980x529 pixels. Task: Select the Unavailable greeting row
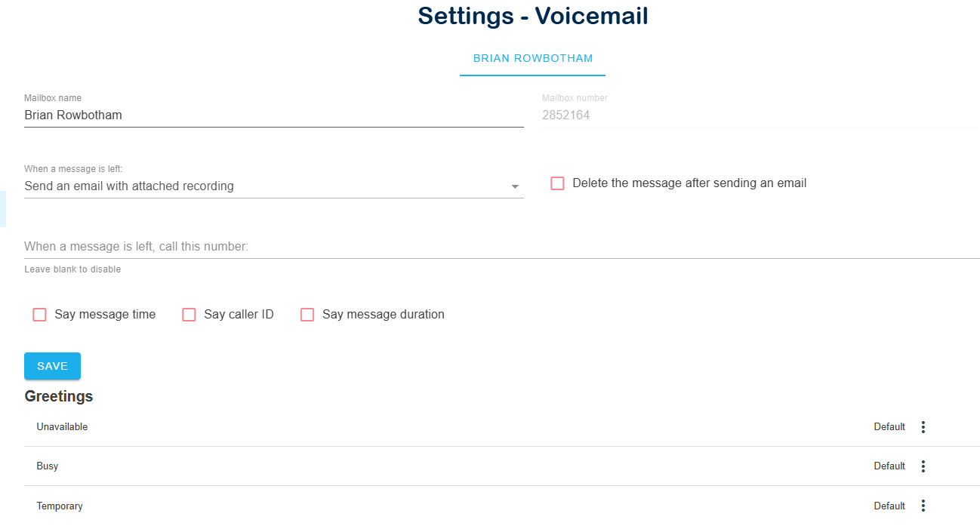tap(501, 427)
